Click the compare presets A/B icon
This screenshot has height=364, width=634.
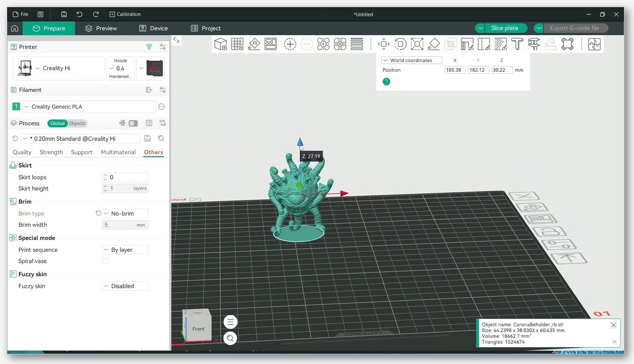(x=163, y=123)
